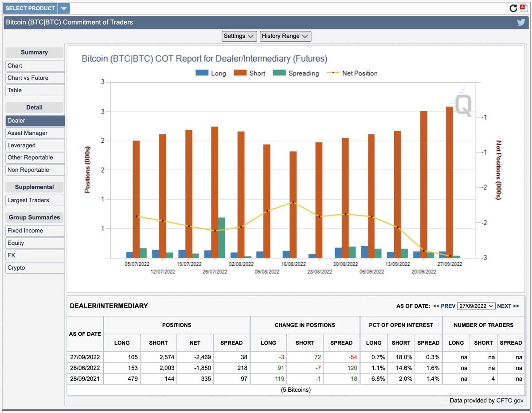Image resolution: width=532 pixels, height=413 pixels.
Task: Select Other Reportable detail item
Action: [35, 157]
